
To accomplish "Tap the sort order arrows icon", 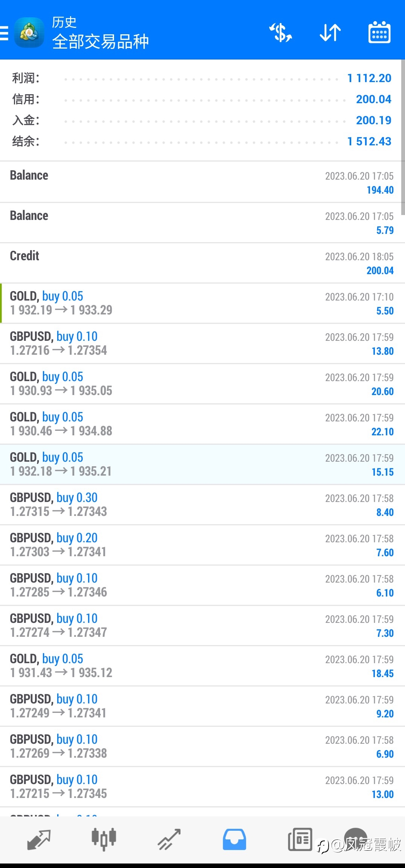I will coord(330,33).
